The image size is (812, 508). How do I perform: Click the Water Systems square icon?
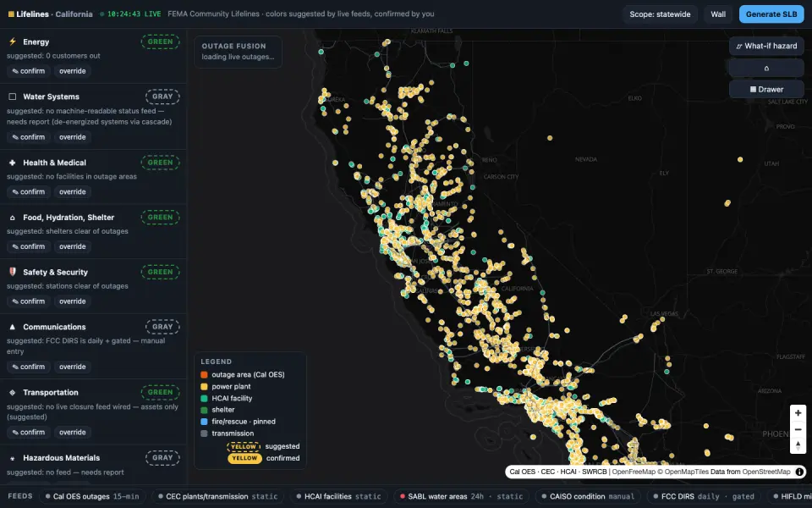pyautogui.click(x=13, y=97)
